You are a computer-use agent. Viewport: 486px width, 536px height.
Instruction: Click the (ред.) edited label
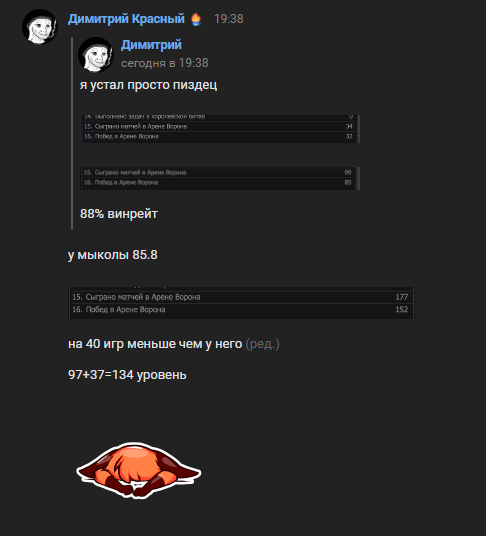tap(262, 344)
